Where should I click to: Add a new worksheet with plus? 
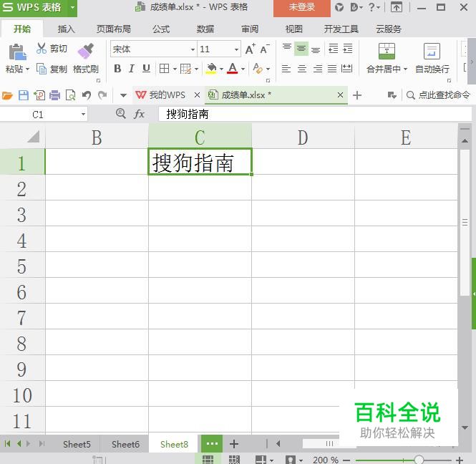(x=234, y=444)
